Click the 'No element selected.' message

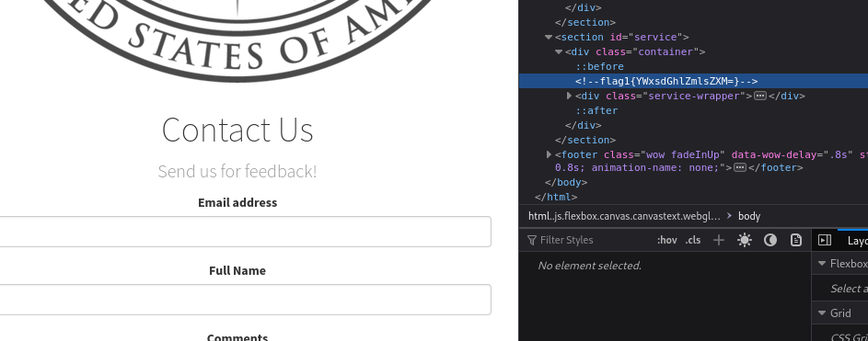[x=589, y=266]
